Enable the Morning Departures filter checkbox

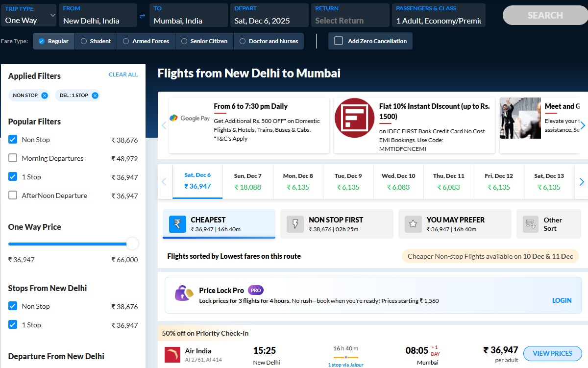pos(13,158)
